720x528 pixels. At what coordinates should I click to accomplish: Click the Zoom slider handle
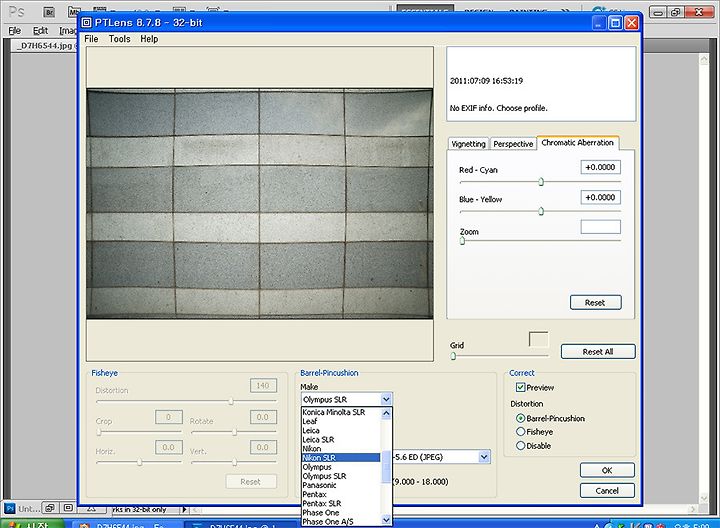tap(462, 241)
